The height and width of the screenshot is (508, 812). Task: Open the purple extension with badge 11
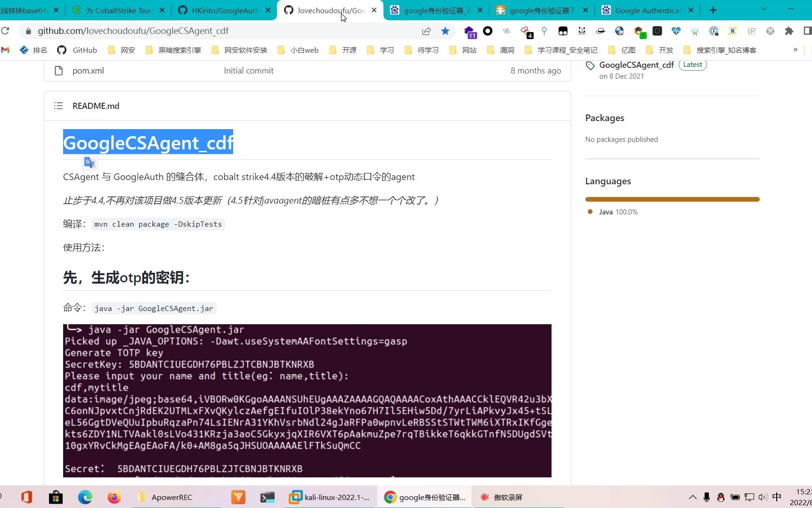coord(470,32)
